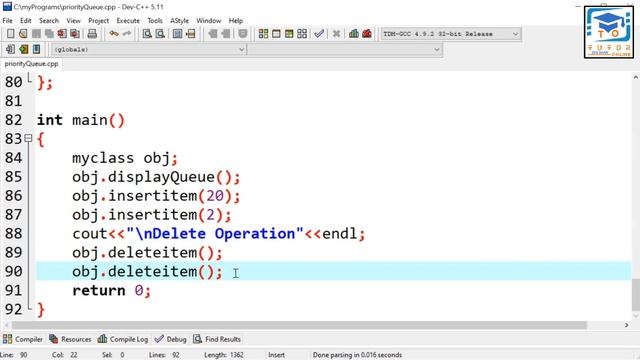This screenshot has height=360, width=640.
Task: Click on "\nDelete Operation" string literal
Action: tap(215, 233)
